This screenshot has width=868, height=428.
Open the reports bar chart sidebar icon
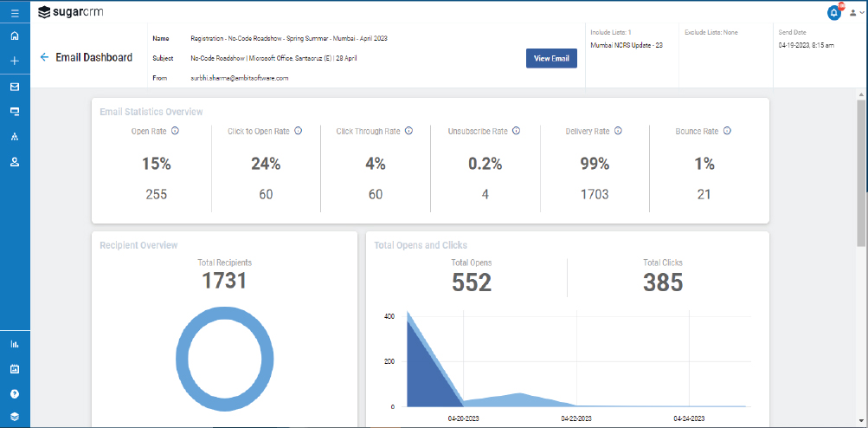pos(15,344)
